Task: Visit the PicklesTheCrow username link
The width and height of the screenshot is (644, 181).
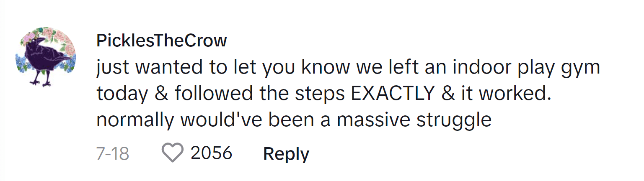Action: (x=161, y=41)
